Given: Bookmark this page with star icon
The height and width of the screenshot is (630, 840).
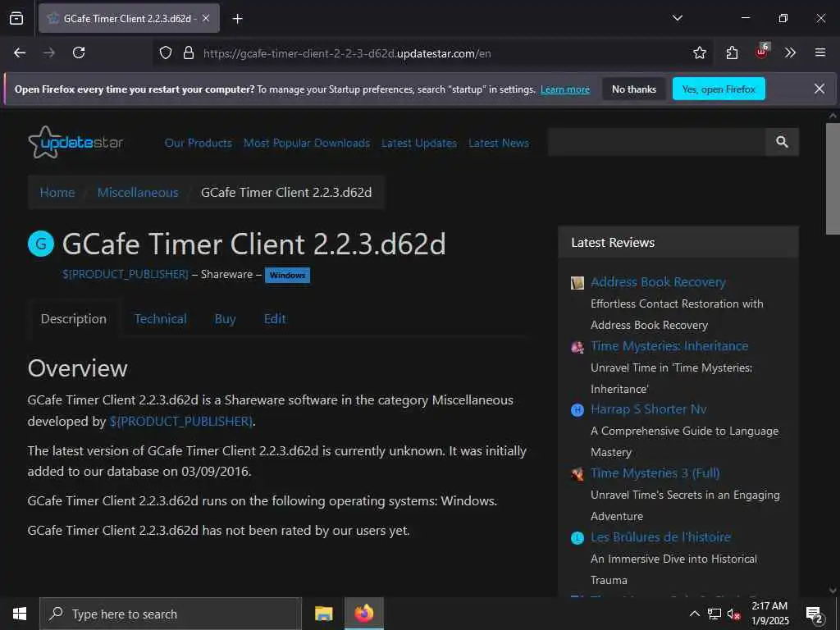Looking at the screenshot, I should pyautogui.click(x=699, y=52).
